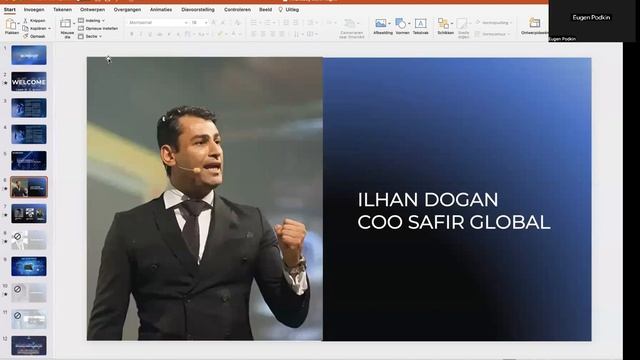640x360 pixels.
Task: Click the Uitleg search label
Action: point(292,9)
